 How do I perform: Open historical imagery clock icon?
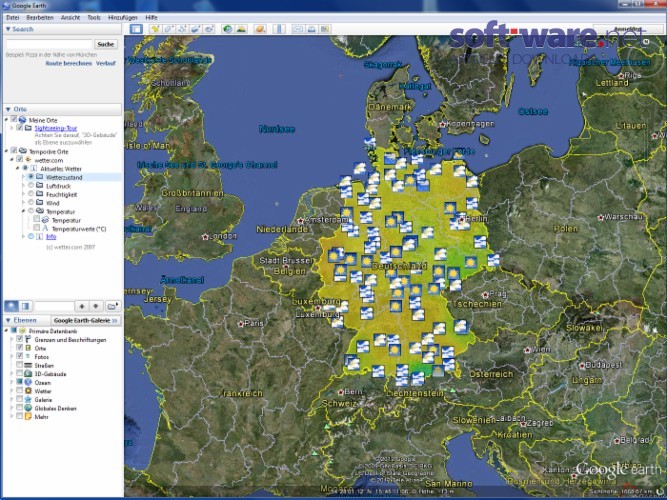(x=228, y=29)
